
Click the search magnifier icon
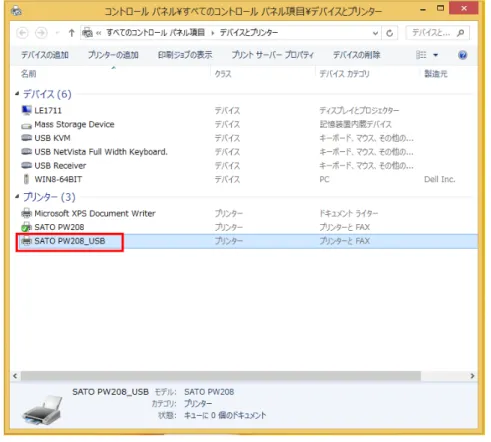pyautogui.click(x=461, y=33)
